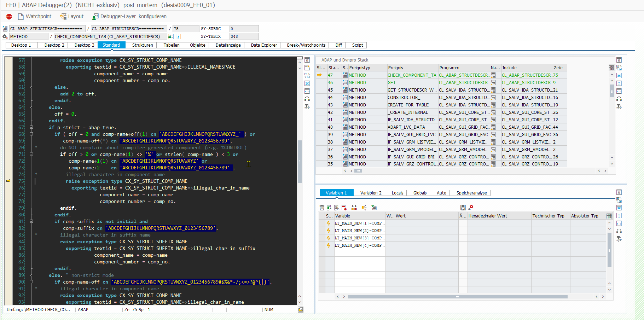Collapse code block at line 67
The height and width of the screenshot is (320, 644).
pos(31,128)
